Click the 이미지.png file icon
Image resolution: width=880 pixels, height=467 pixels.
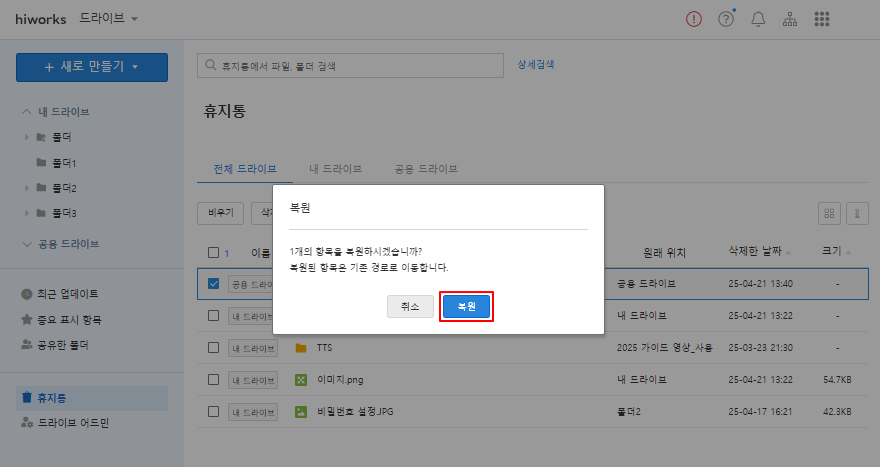coord(300,380)
